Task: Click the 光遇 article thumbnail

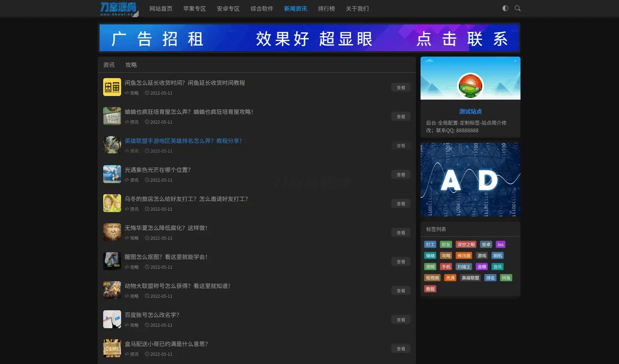Action: point(112,174)
